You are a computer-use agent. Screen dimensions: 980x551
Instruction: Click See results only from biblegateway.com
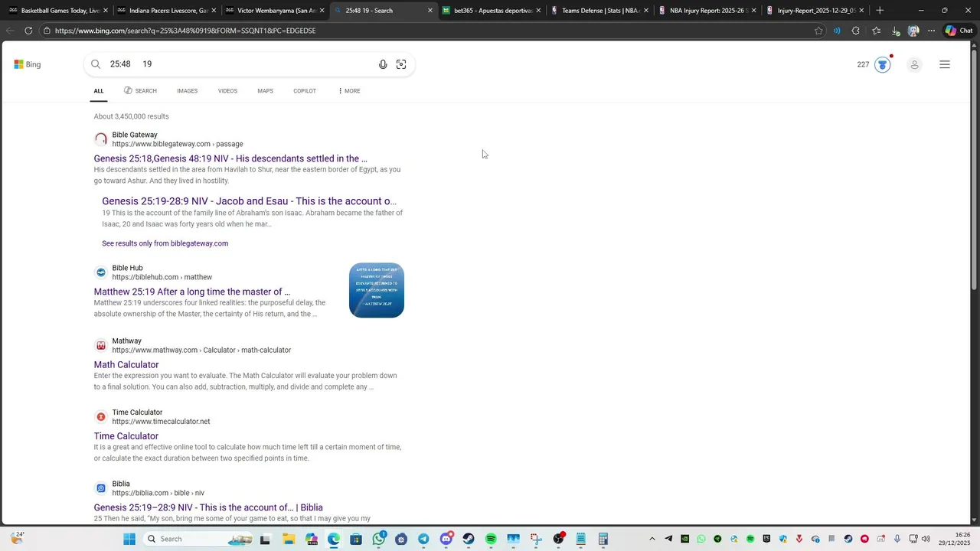[165, 243]
